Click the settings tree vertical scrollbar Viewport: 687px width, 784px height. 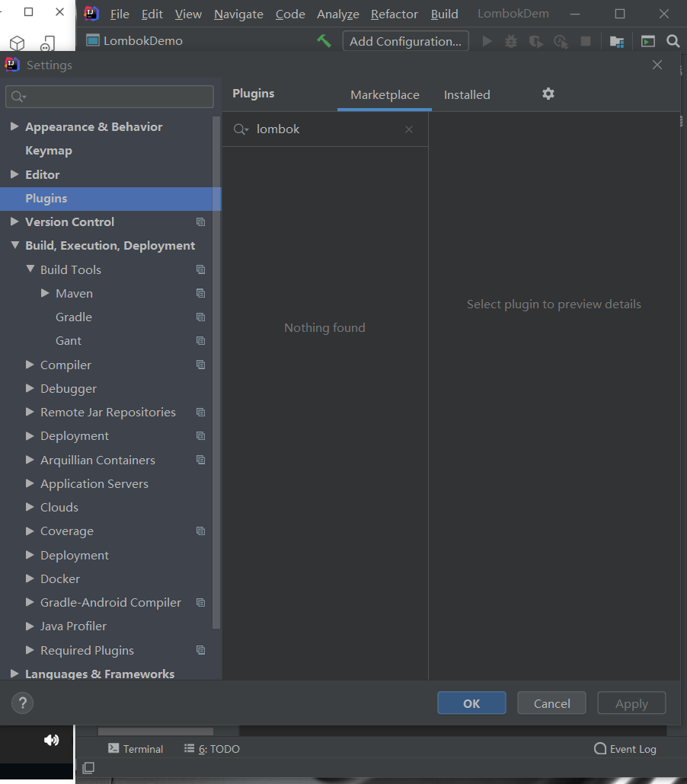(x=216, y=372)
